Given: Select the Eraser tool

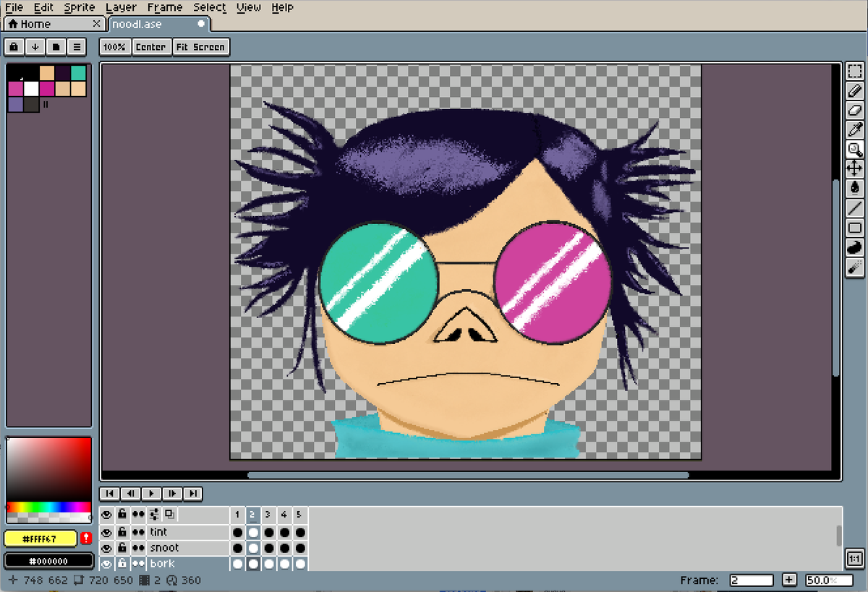Looking at the screenshot, I should coord(854,111).
